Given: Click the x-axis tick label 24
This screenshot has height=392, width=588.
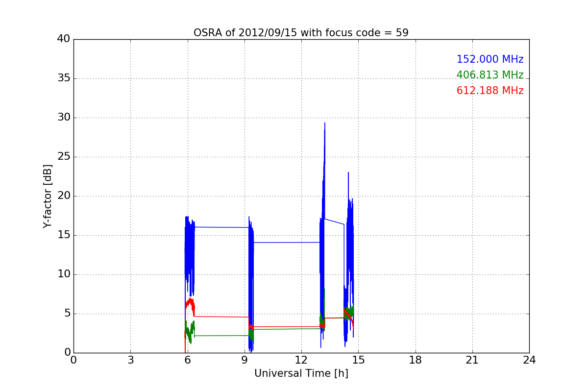Looking at the screenshot, I should tap(529, 360).
